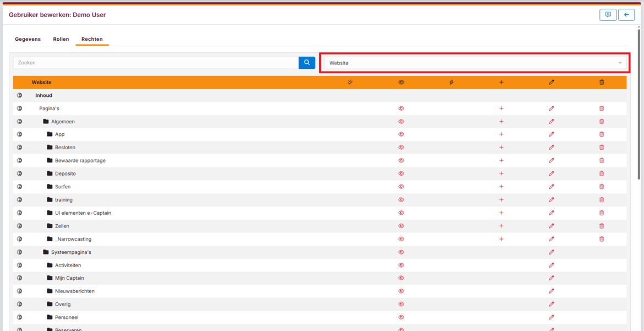644x331 pixels.
Task: Switch to the Rollen tab
Action: pyautogui.click(x=61, y=39)
